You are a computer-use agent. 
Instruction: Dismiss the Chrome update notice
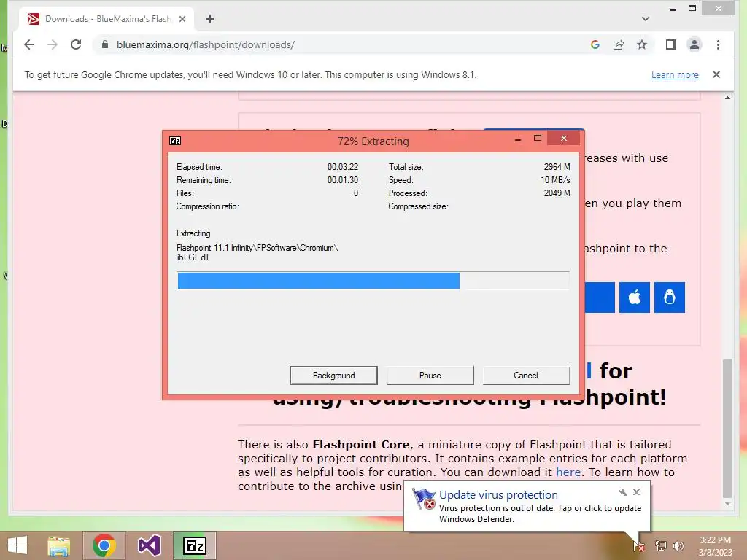pos(716,74)
